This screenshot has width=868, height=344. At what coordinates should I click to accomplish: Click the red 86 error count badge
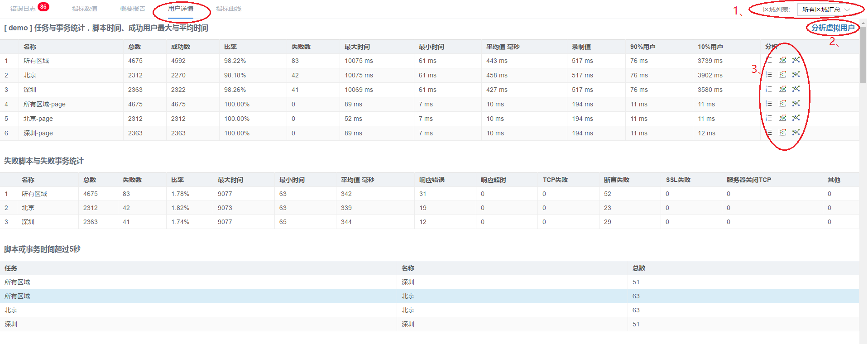[43, 7]
